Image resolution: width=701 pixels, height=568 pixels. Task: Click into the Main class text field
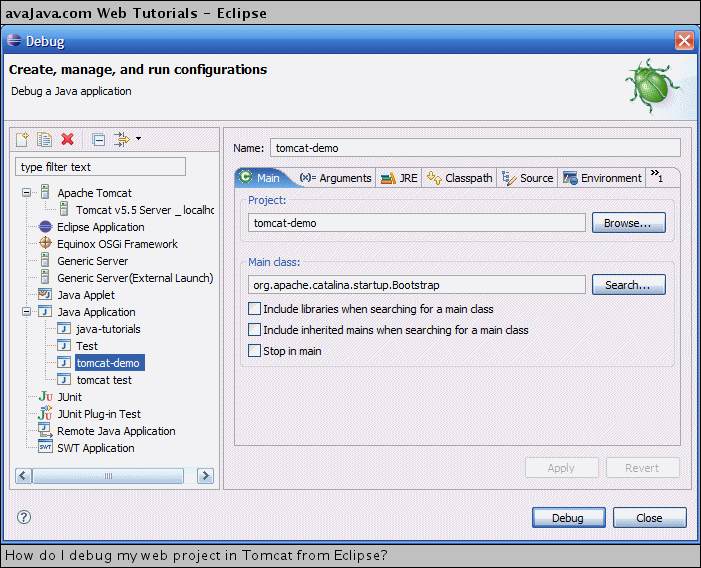tap(417, 285)
